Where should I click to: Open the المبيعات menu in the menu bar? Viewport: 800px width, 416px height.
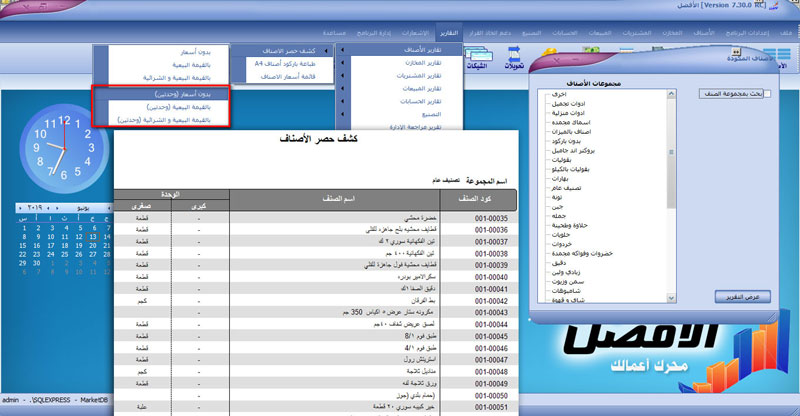pos(599,33)
